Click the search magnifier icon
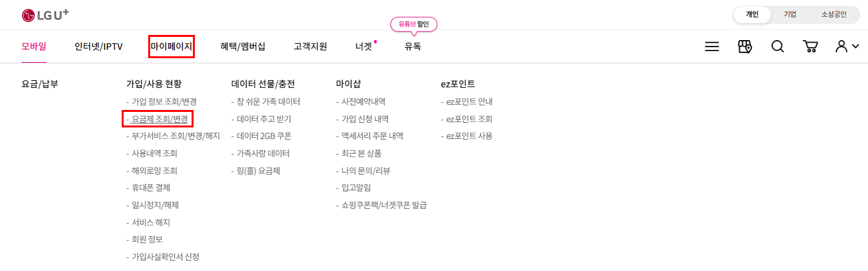The image size is (868, 271). point(777,47)
